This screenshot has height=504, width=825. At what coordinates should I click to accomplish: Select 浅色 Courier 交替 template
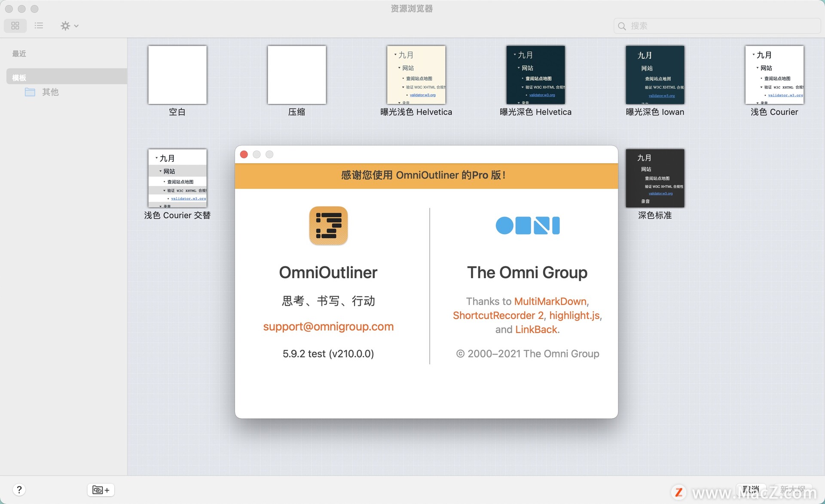(177, 178)
